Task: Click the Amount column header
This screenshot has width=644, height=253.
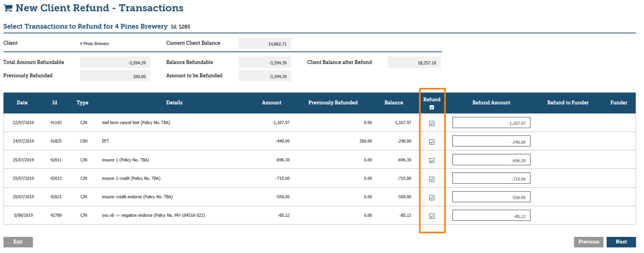Action: tap(271, 103)
